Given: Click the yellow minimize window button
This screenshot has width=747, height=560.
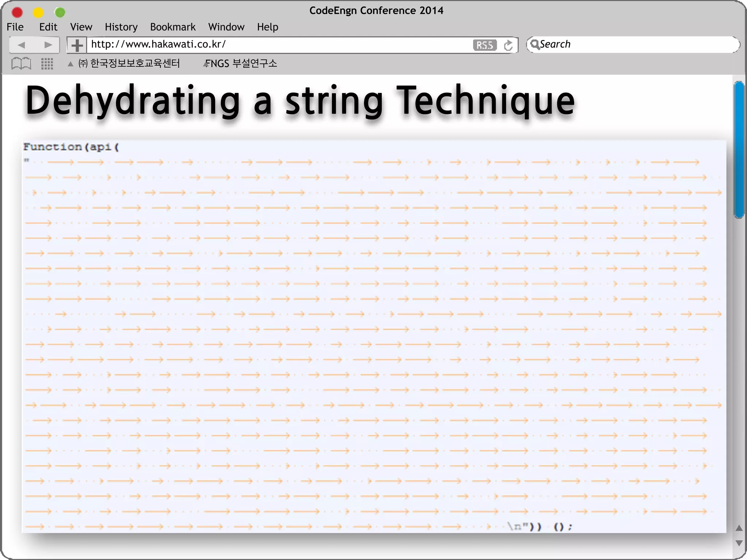Looking at the screenshot, I should click(38, 12).
